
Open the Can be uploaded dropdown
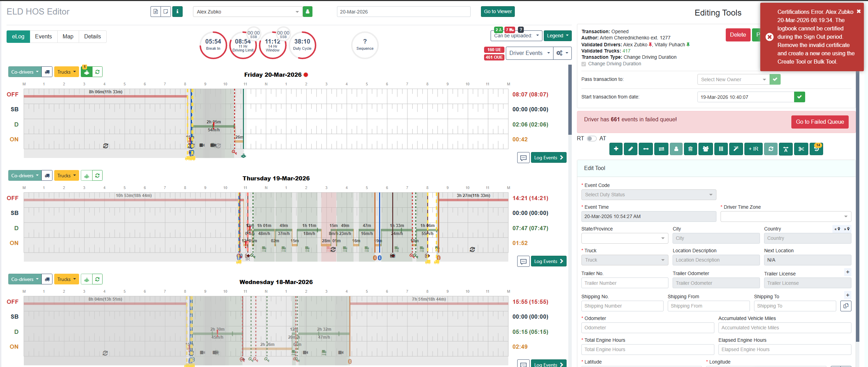516,36
